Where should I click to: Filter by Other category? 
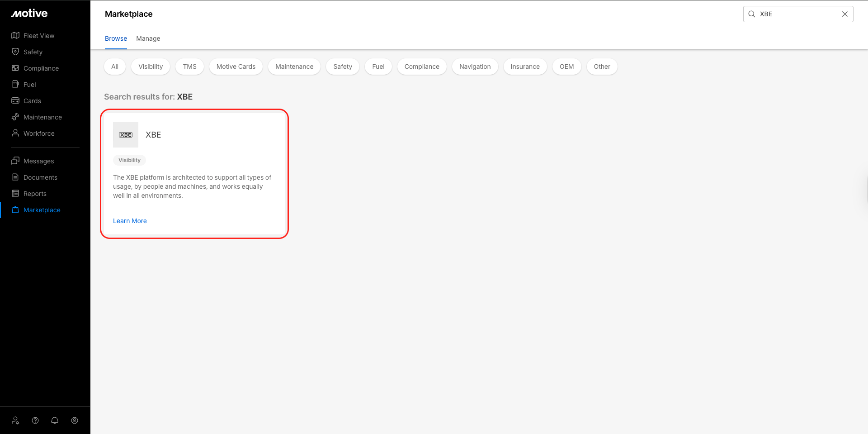pos(602,67)
